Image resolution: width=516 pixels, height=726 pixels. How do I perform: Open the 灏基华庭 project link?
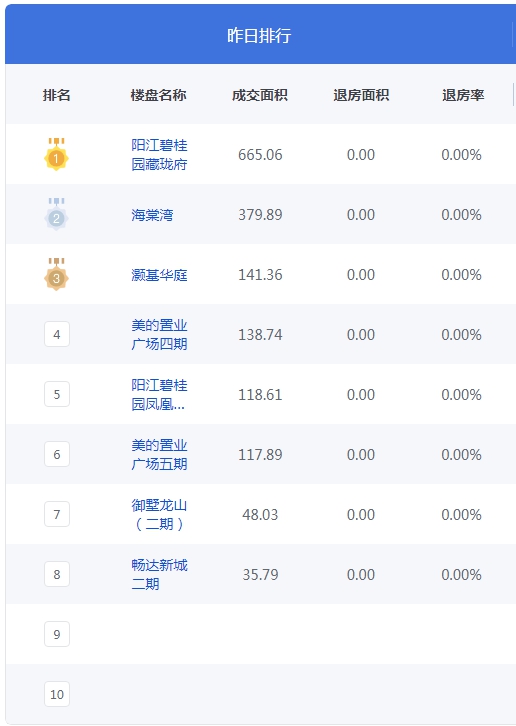[159, 275]
